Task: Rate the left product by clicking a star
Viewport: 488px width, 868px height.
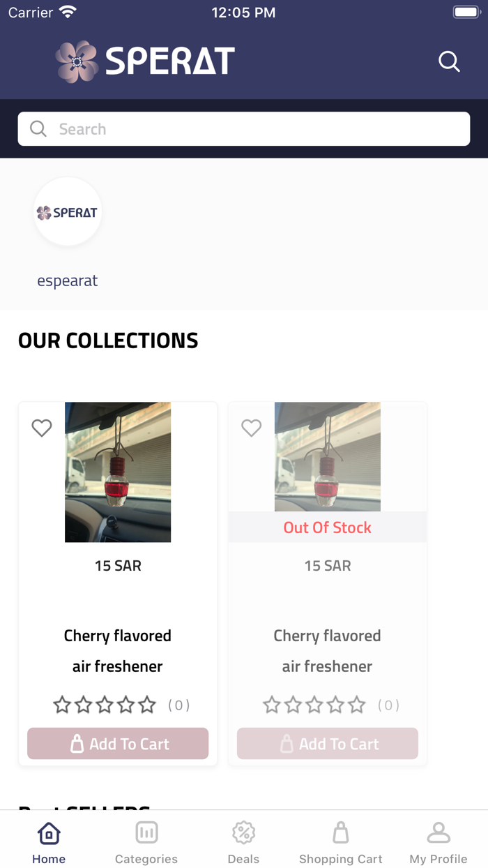Action: point(105,705)
